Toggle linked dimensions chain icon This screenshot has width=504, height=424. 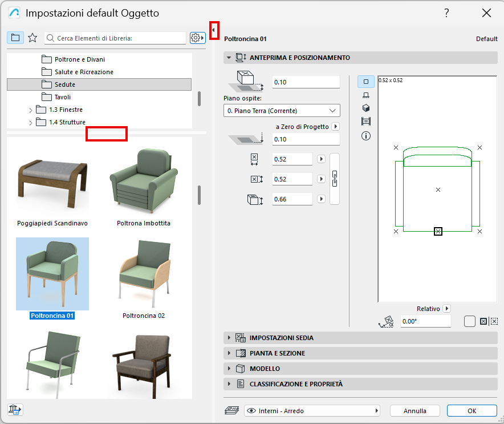click(335, 179)
